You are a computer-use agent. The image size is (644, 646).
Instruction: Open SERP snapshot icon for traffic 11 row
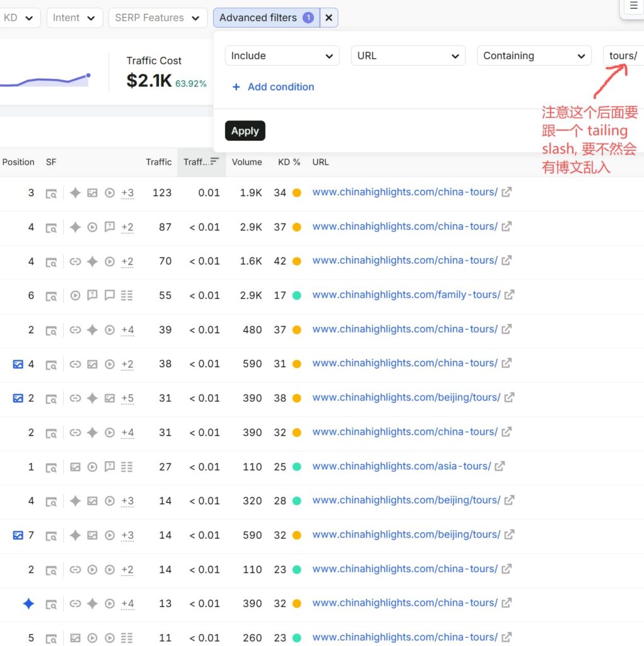[x=51, y=638]
